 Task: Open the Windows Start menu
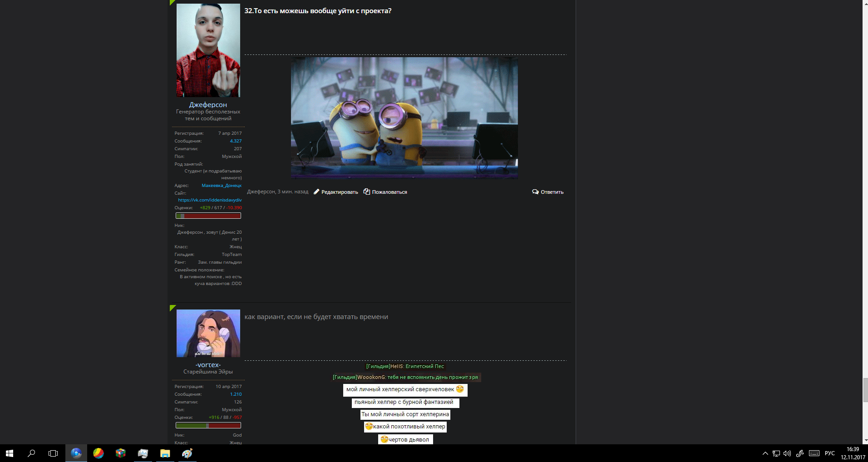pyautogui.click(x=10, y=453)
